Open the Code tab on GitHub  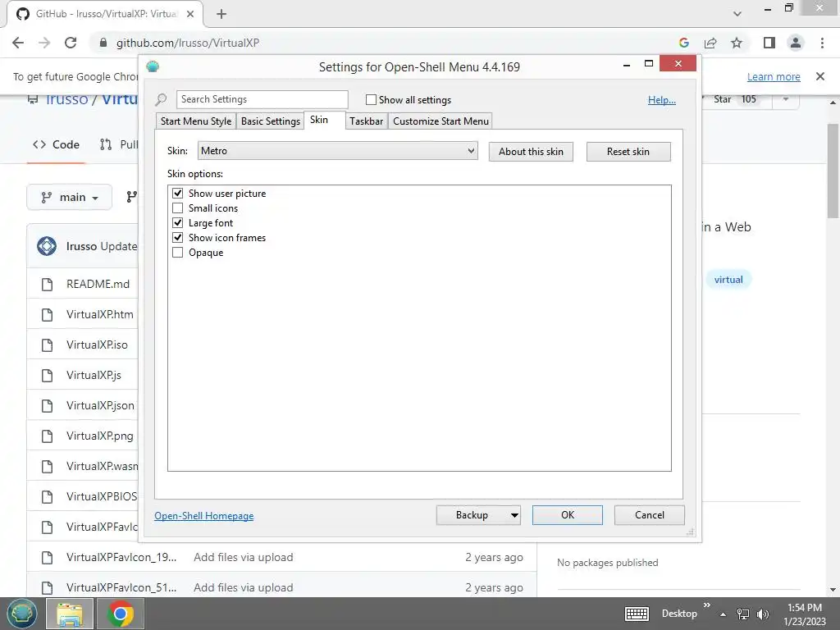pos(57,144)
